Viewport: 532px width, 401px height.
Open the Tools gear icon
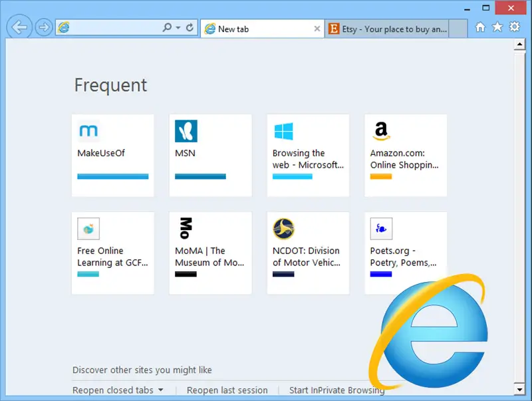(514, 27)
